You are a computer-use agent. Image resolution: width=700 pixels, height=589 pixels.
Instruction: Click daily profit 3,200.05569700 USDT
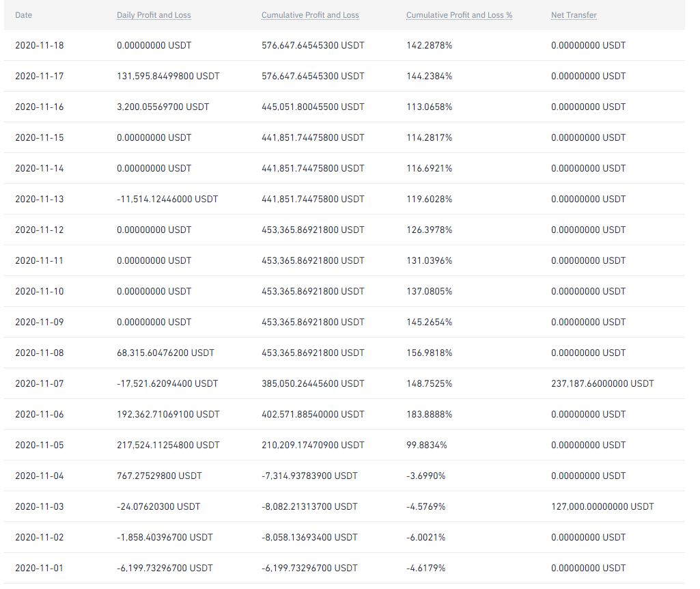(163, 107)
